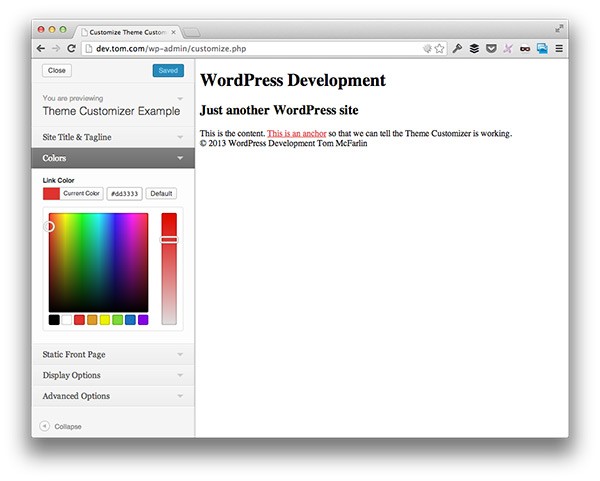
Task: Close the Theme Customizer panel
Action: point(57,70)
